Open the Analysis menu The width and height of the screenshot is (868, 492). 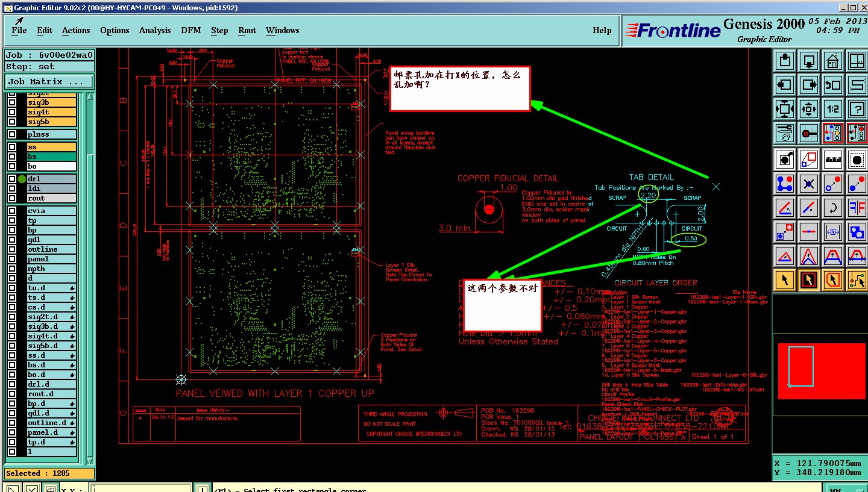(x=155, y=30)
